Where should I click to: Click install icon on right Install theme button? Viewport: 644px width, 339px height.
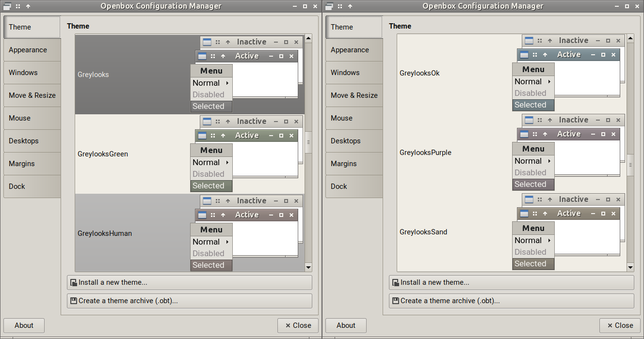pos(396,283)
